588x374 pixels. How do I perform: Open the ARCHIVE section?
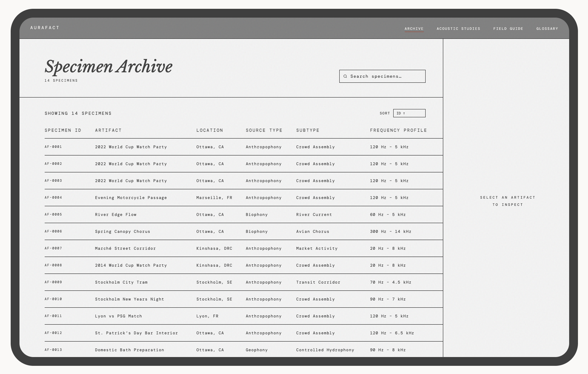[414, 28]
